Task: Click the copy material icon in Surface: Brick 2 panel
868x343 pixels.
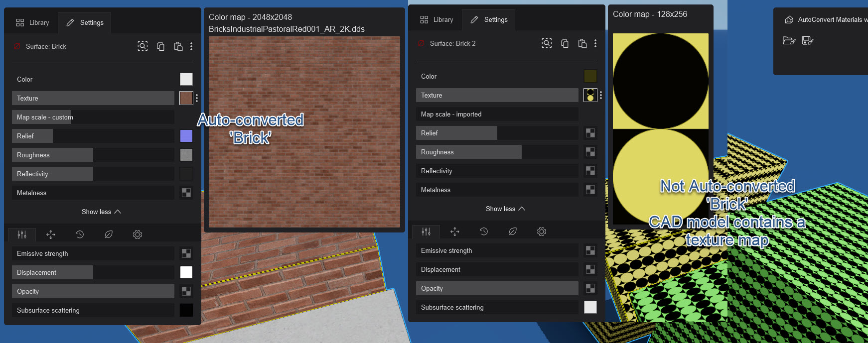Action: coord(565,43)
